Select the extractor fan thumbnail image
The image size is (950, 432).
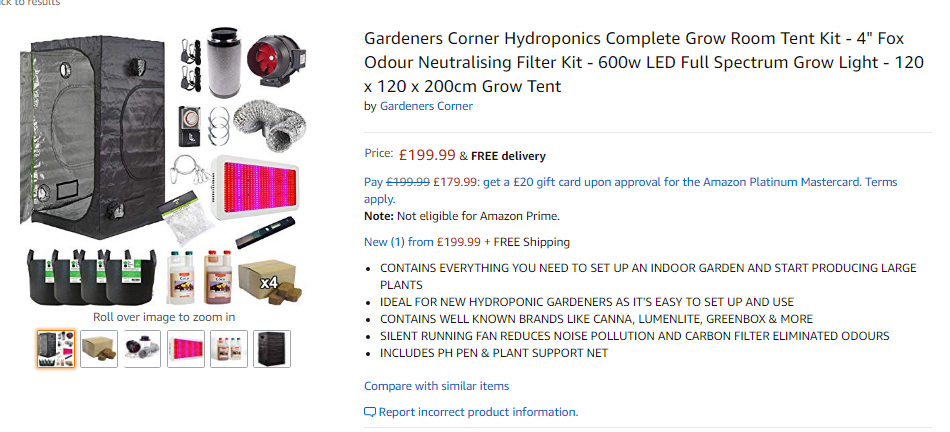click(142, 349)
